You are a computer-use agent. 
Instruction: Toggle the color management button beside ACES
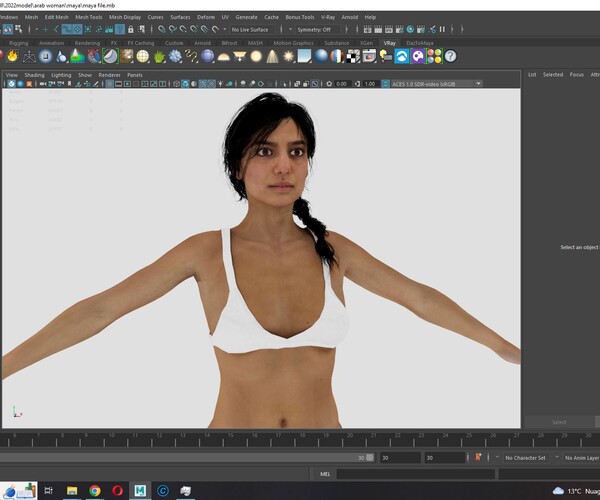point(386,83)
